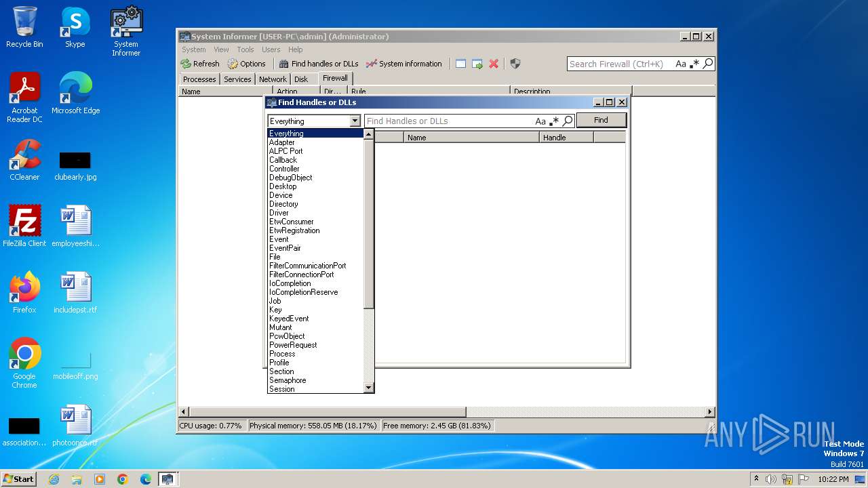Image resolution: width=868 pixels, height=488 pixels.
Task: Click the find window toolbar icon
Action: (460, 64)
